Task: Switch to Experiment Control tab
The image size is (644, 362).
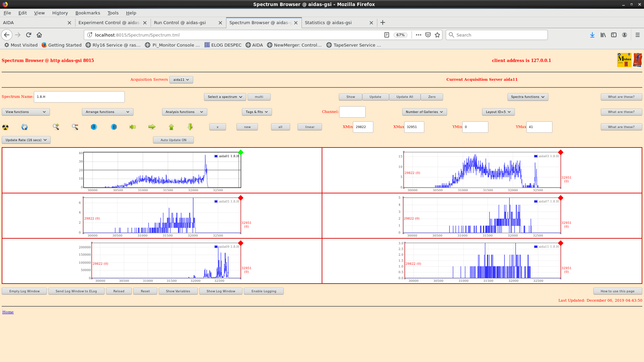Action: click(x=109, y=23)
